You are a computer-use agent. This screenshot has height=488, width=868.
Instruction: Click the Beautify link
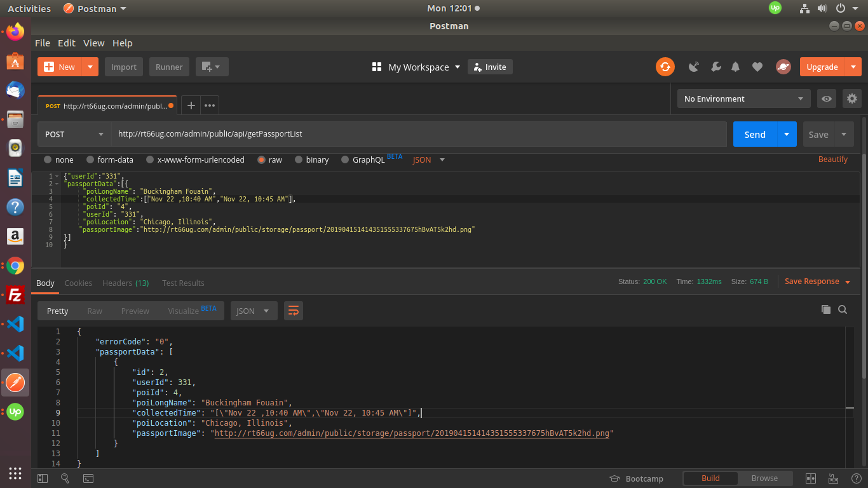pyautogui.click(x=832, y=159)
